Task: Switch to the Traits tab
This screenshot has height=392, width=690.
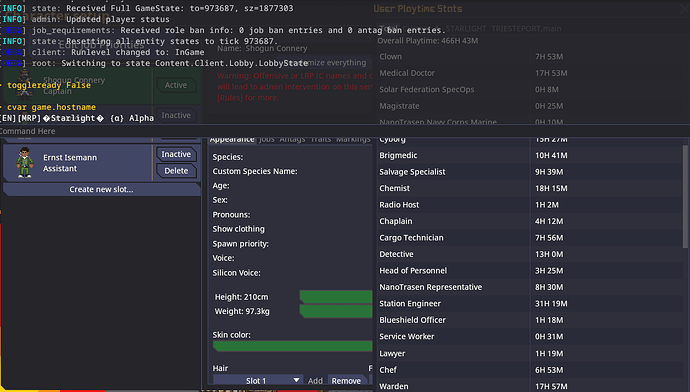Action: coord(321,139)
